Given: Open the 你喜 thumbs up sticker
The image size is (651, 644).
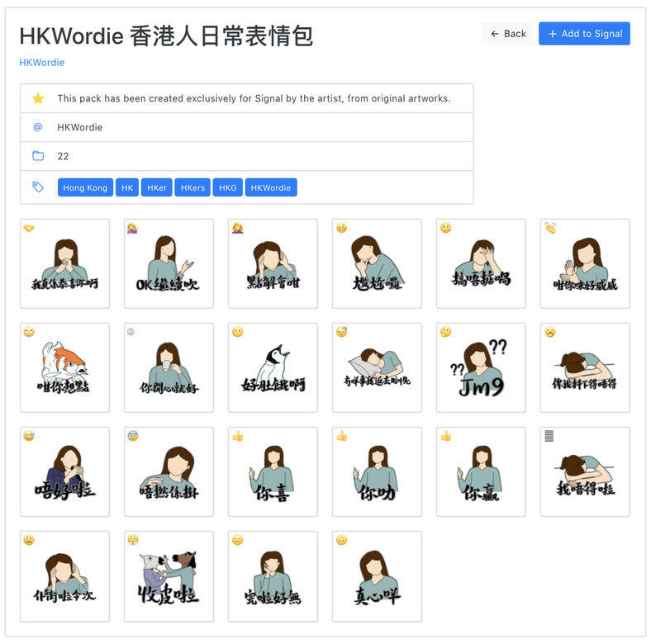Looking at the screenshot, I should pyautogui.click(x=273, y=472).
